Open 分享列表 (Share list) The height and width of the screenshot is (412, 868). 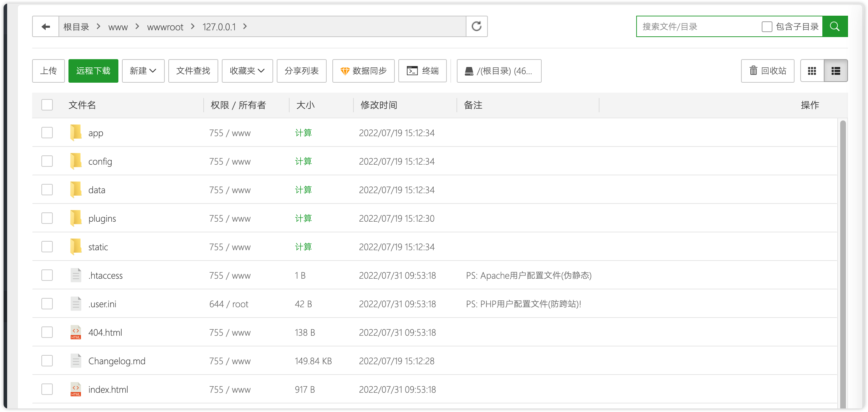301,71
